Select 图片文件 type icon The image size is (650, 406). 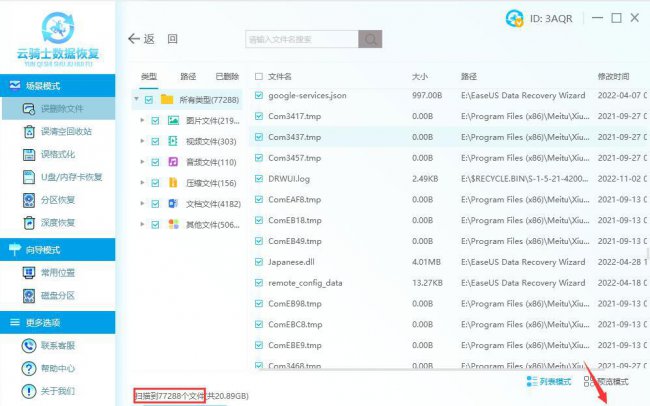(x=173, y=121)
